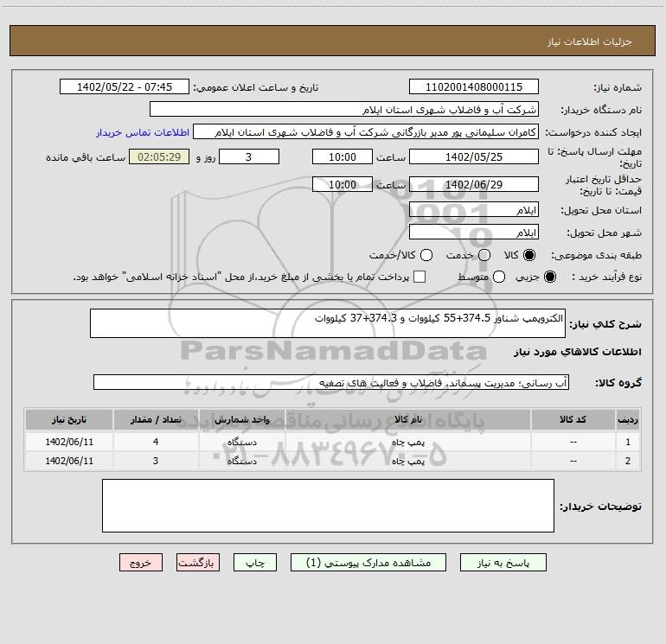Click date 1402/06/11 in row 2
Viewport: 666px width, 644px height.
[69, 461]
